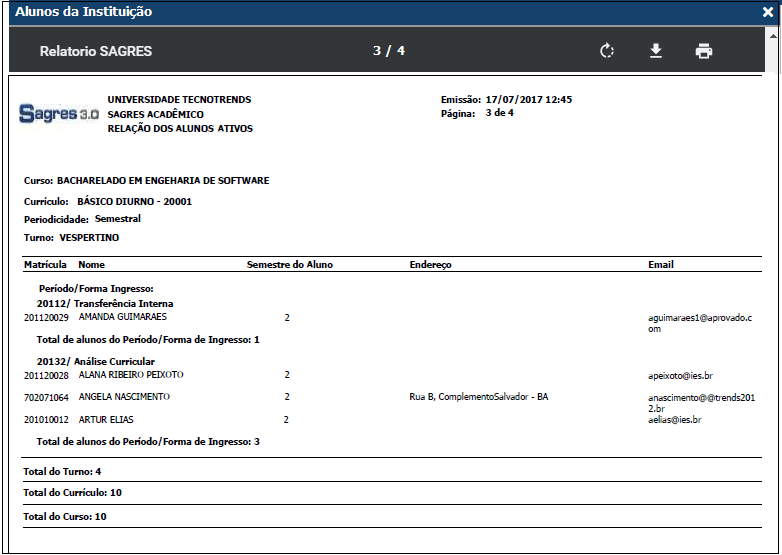Click the Nome column header

[92, 265]
